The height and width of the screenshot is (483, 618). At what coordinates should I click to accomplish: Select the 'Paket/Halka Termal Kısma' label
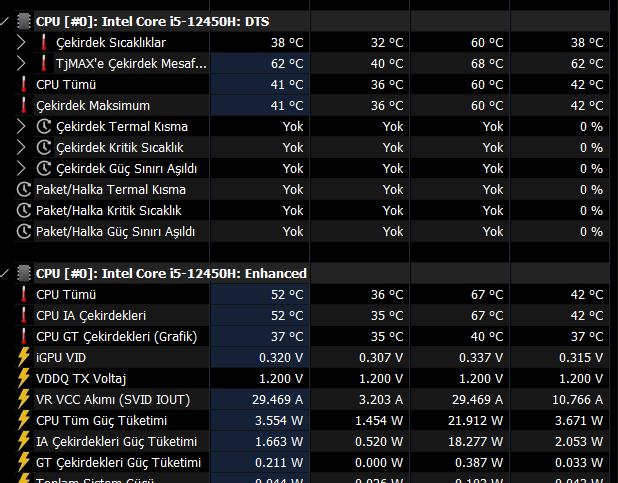tap(111, 190)
